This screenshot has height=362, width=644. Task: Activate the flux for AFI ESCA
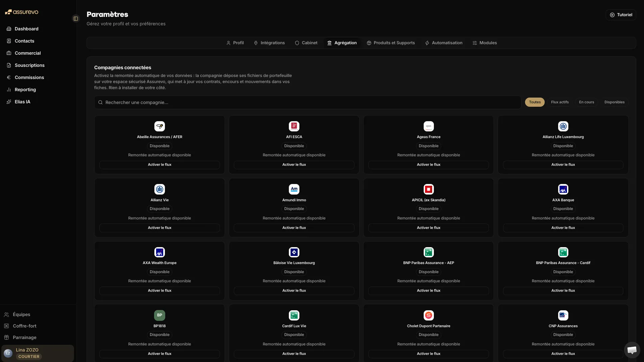pyautogui.click(x=294, y=165)
